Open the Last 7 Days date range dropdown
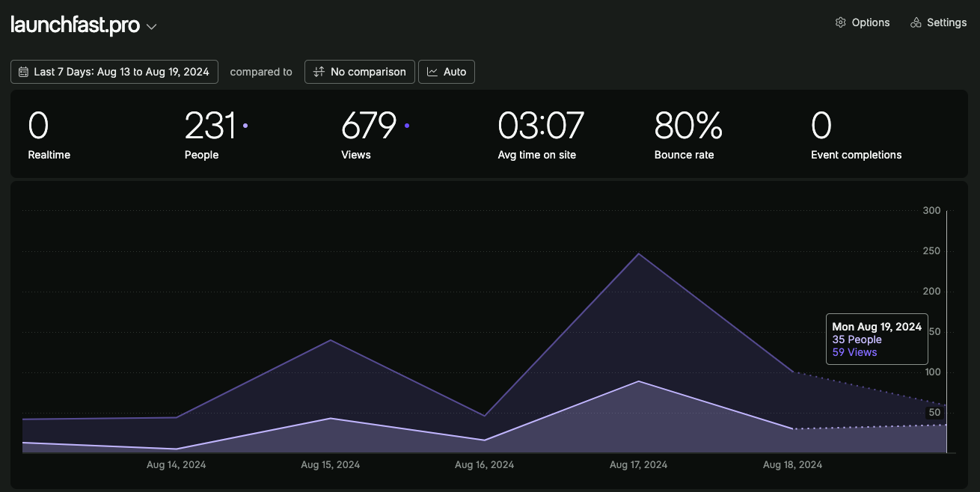Screen dimensions: 980x492 [x=114, y=72]
